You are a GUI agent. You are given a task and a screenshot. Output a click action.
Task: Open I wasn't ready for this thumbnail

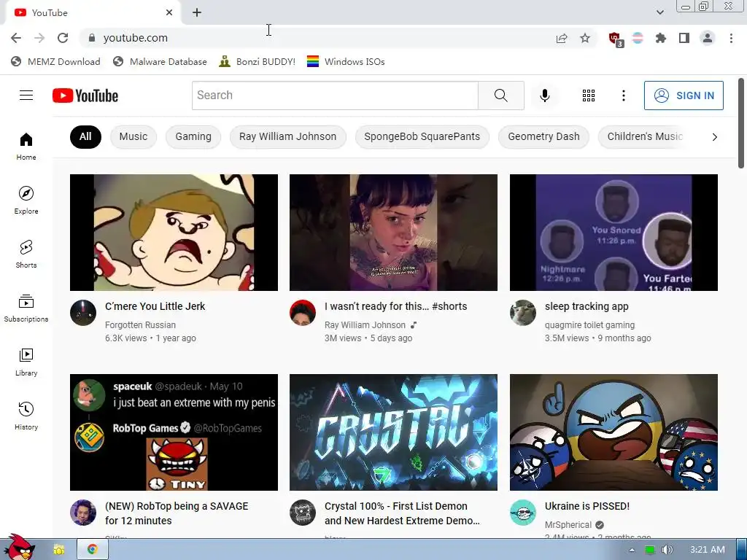pyautogui.click(x=393, y=233)
